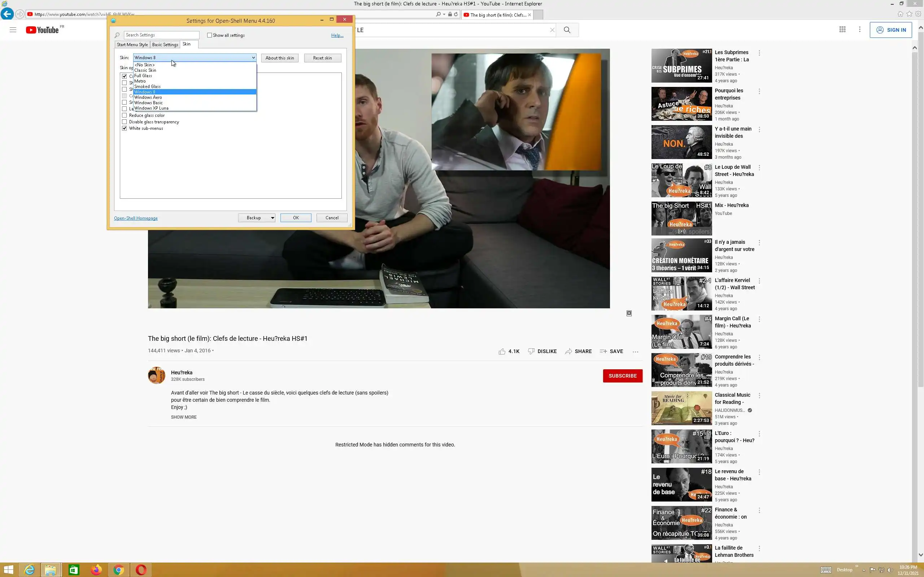Click the Open-Shell Homepage link

pos(136,218)
